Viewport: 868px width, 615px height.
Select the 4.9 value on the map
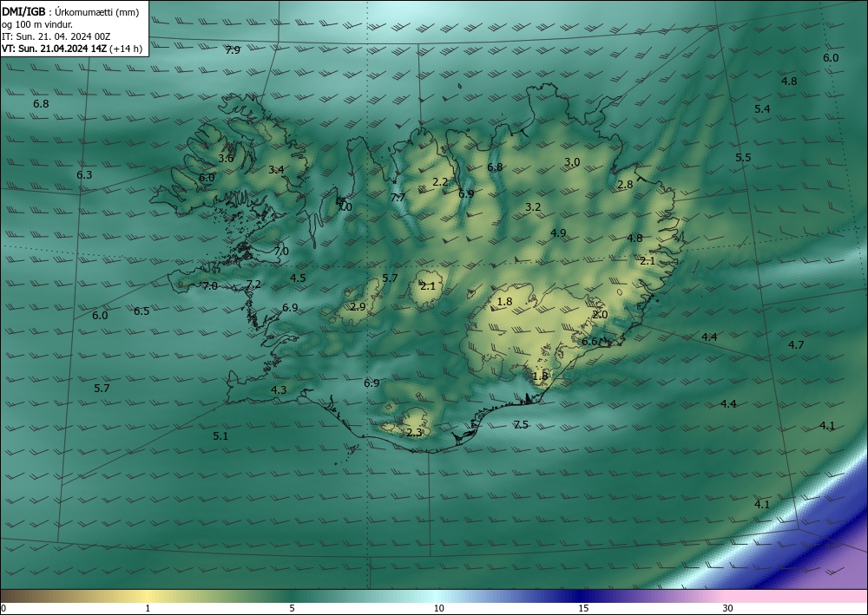(558, 232)
